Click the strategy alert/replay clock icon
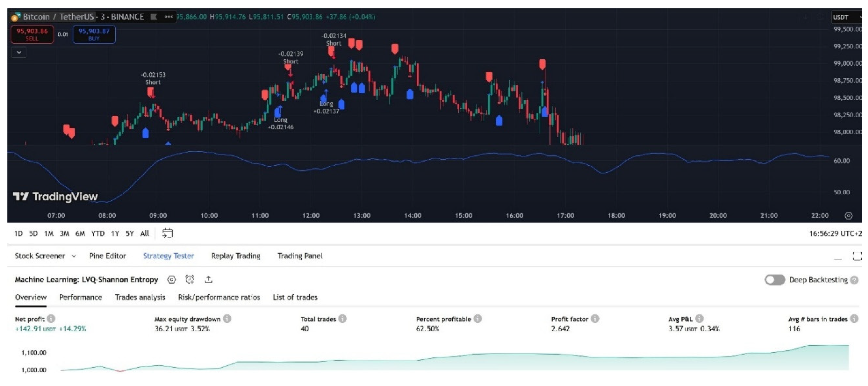868x386 pixels. (190, 280)
